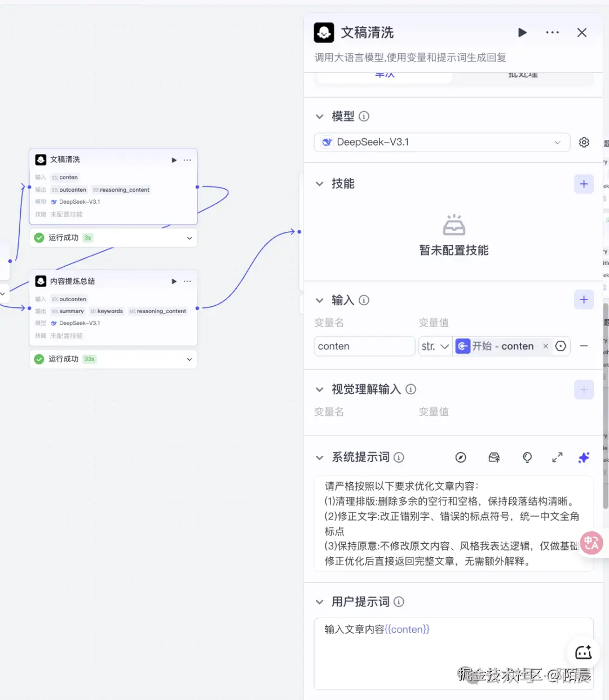Open the compass prompt library icon
The width and height of the screenshot is (609, 700).
(x=461, y=457)
